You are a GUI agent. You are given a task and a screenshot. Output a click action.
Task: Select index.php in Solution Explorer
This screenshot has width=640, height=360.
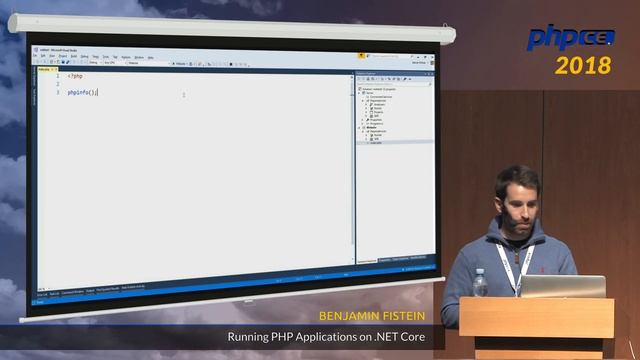[x=376, y=143]
